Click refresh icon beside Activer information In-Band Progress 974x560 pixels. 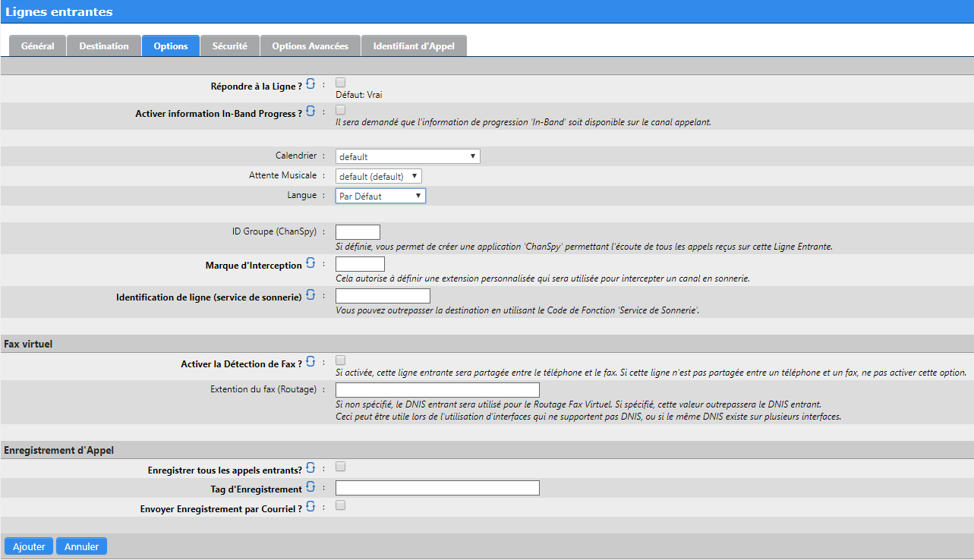310,111
